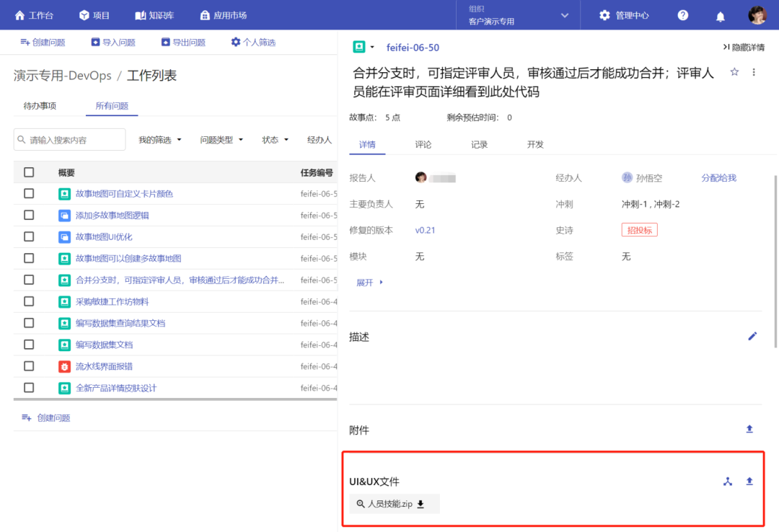Switch to the 评论 comments tab
The width and height of the screenshot is (779, 532).
423,144
